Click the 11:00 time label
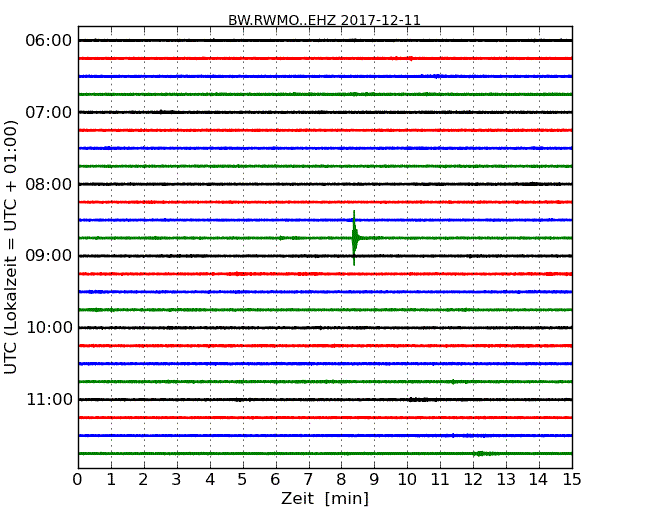The height and width of the screenshot is (520, 650). (x=49, y=399)
